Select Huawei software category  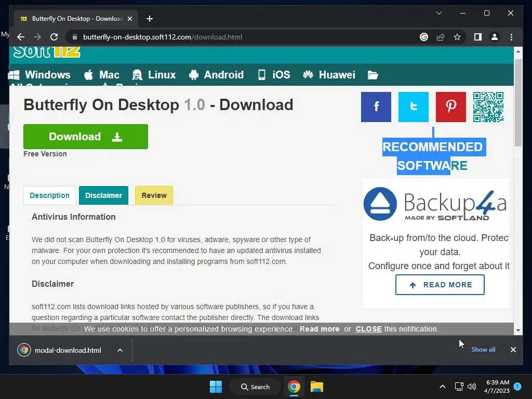pyautogui.click(x=329, y=75)
